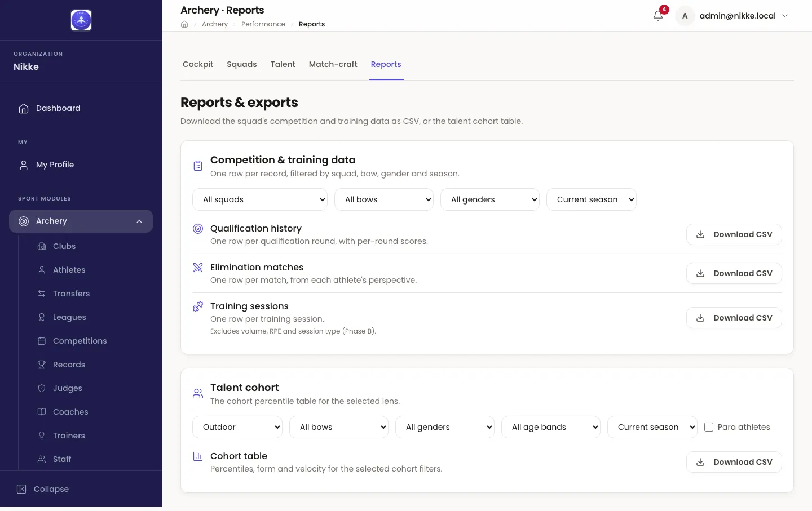Screen dimensions: 812x511
Task: Click the clipboard icon beside Competition & training data
Action: (x=198, y=166)
